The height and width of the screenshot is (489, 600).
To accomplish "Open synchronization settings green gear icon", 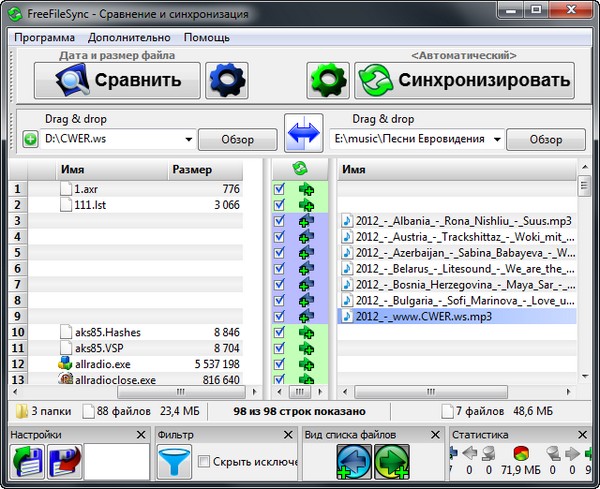I will (x=326, y=80).
